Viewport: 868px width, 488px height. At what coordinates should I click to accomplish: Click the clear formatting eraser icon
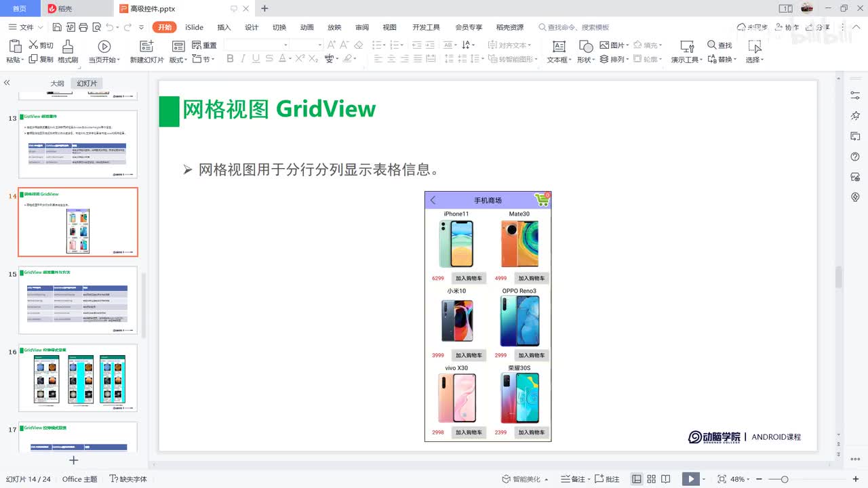coord(359,45)
